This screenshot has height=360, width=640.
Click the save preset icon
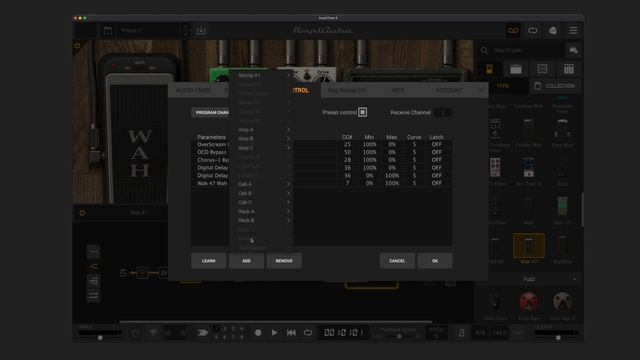point(201,31)
